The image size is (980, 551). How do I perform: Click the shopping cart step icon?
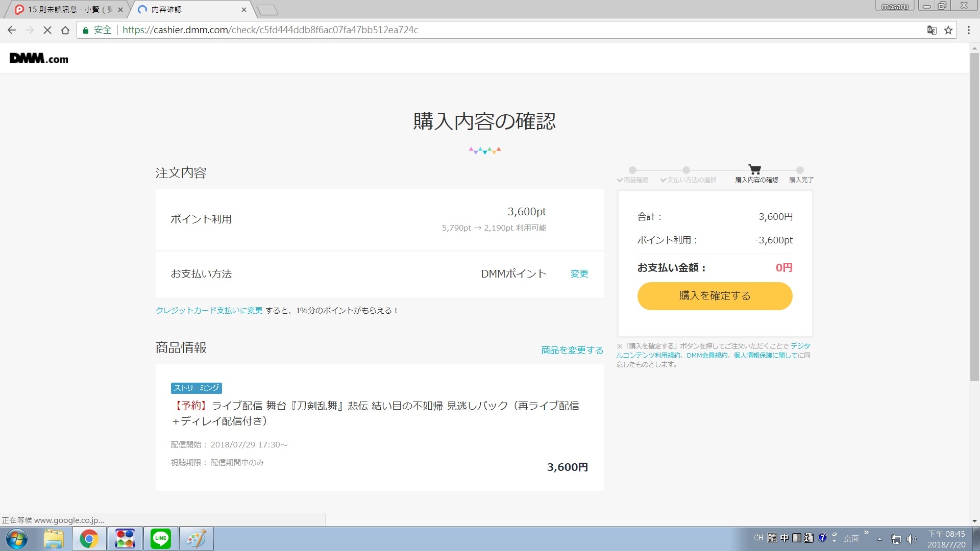(x=754, y=169)
